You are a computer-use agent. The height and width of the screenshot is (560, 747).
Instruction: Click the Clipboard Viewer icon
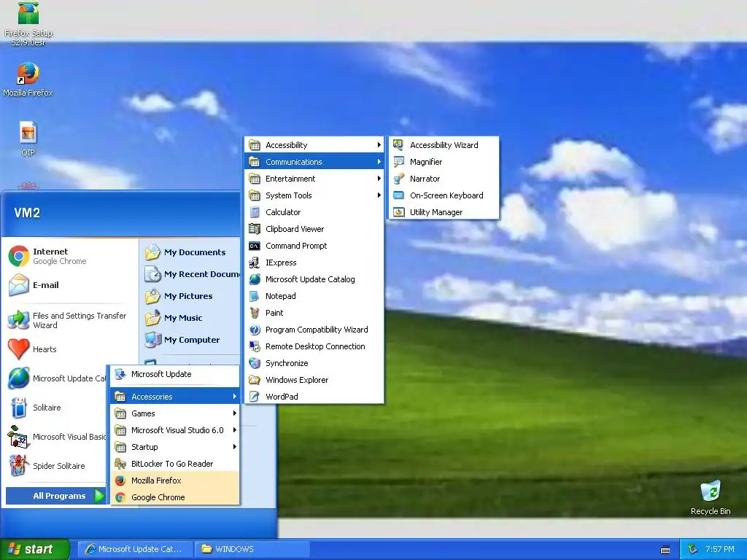pos(255,229)
